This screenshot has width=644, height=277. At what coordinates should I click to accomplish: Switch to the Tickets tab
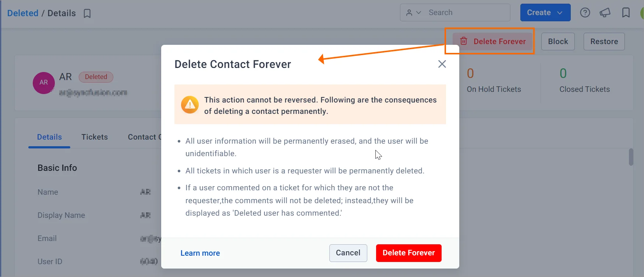click(94, 137)
